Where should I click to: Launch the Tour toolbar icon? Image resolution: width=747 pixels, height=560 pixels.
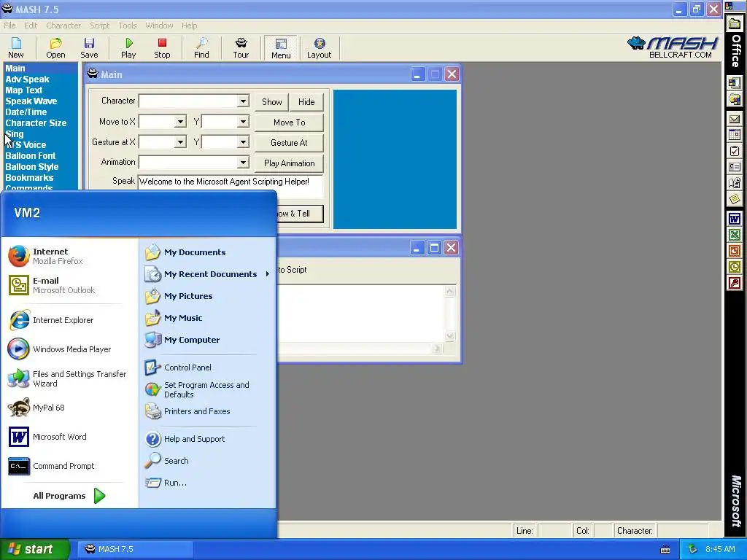[241, 48]
